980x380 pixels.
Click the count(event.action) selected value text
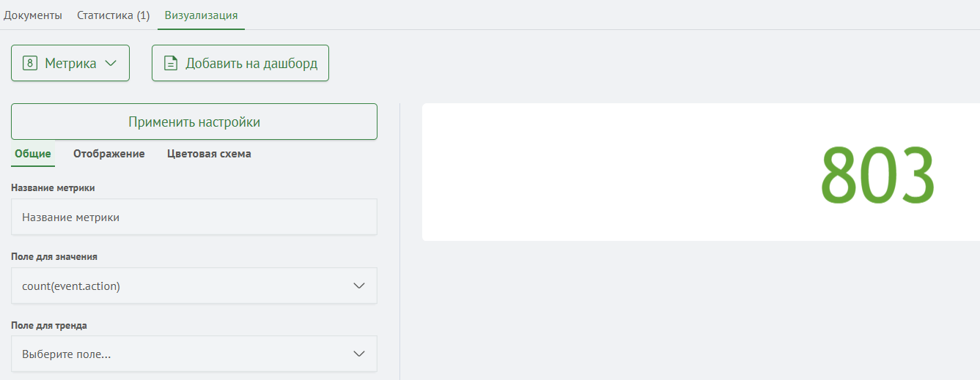(x=71, y=286)
